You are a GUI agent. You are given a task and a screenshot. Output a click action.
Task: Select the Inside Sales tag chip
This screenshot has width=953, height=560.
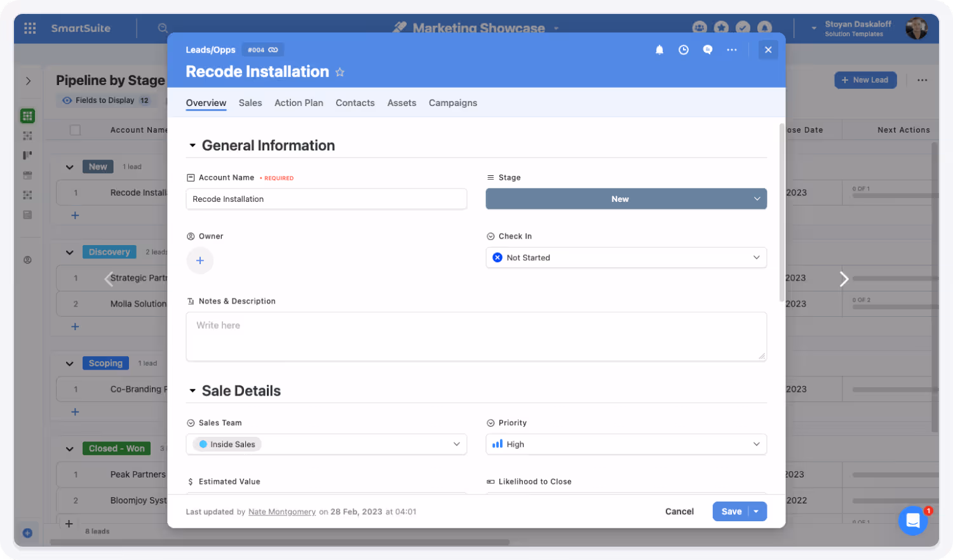(227, 444)
